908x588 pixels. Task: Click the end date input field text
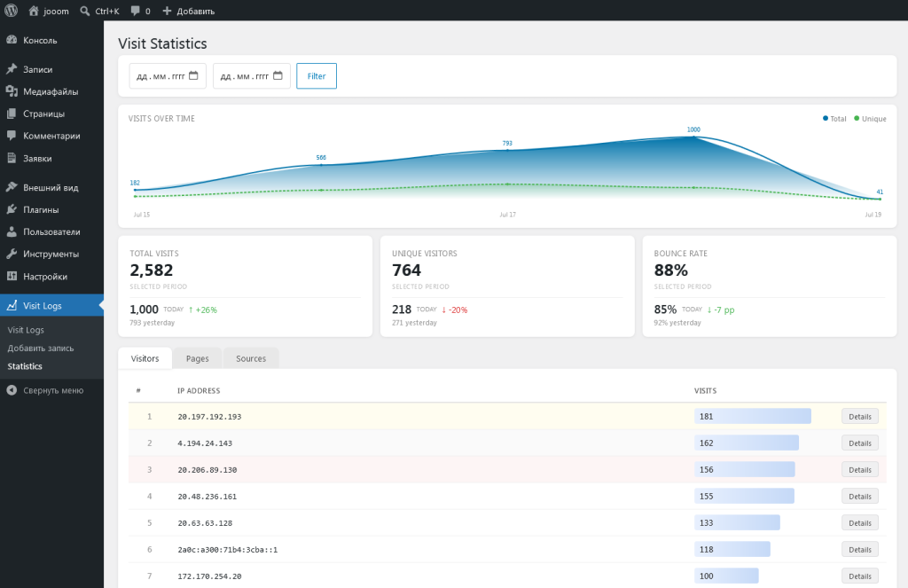click(245, 76)
